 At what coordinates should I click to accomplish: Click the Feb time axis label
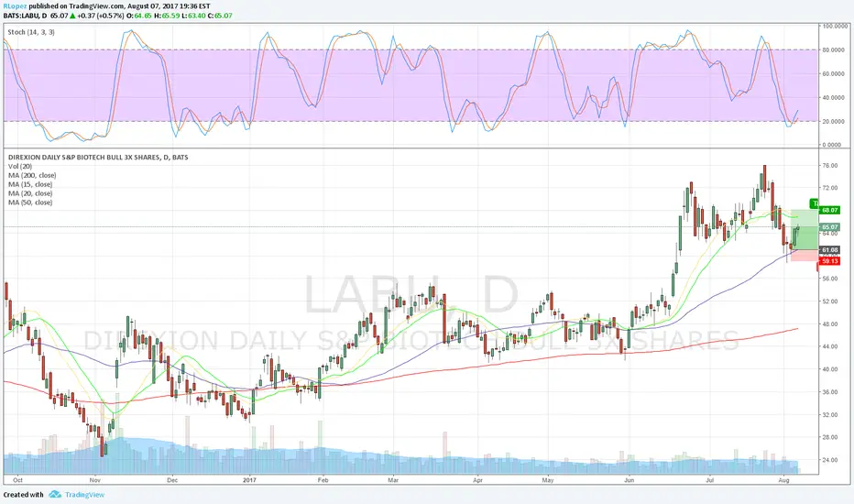pyautogui.click(x=323, y=480)
